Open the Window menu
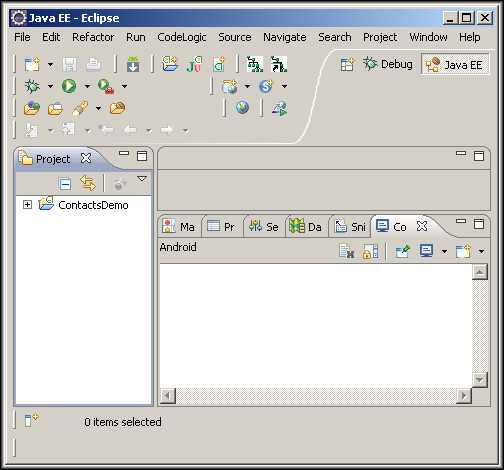Image resolution: width=504 pixels, height=470 pixels. tap(428, 37)
